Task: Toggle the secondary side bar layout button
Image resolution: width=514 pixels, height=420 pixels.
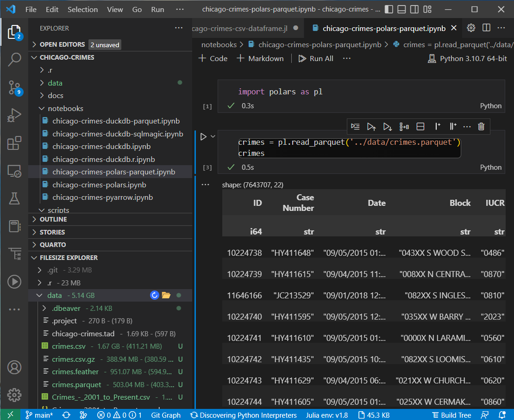Action: point(414,9)
